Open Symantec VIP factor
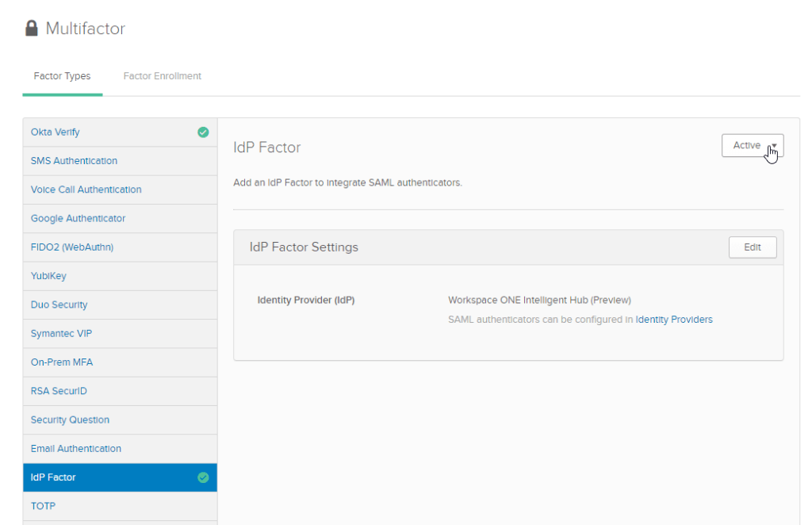 pyautogui.click(x=61, y=334)
